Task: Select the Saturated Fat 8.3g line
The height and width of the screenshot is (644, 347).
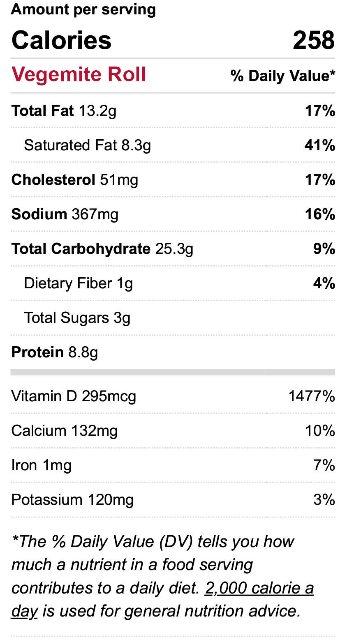Action: click(x=87, y=145)
